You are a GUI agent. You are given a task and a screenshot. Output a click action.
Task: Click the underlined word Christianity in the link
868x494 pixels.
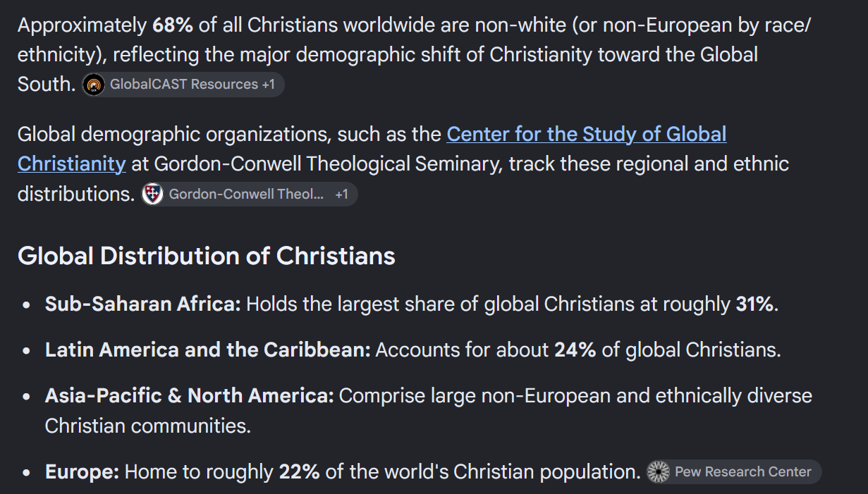click(x=71, y=163)
